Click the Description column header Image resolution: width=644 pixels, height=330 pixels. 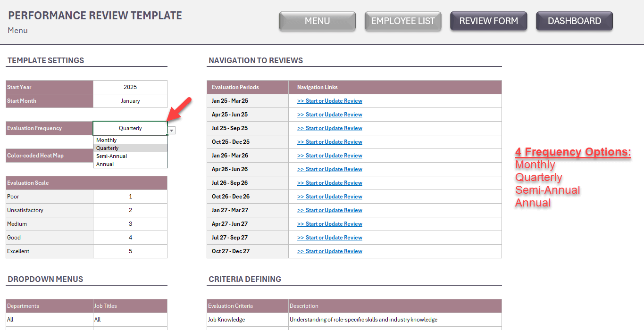coord(395,306)
